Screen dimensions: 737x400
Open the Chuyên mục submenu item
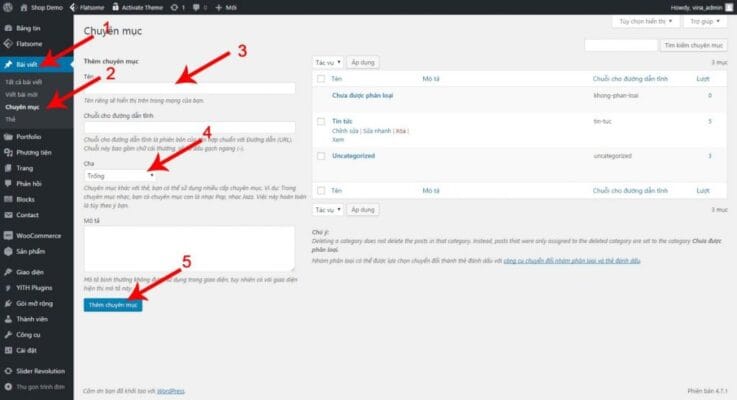tap(22, 107)
